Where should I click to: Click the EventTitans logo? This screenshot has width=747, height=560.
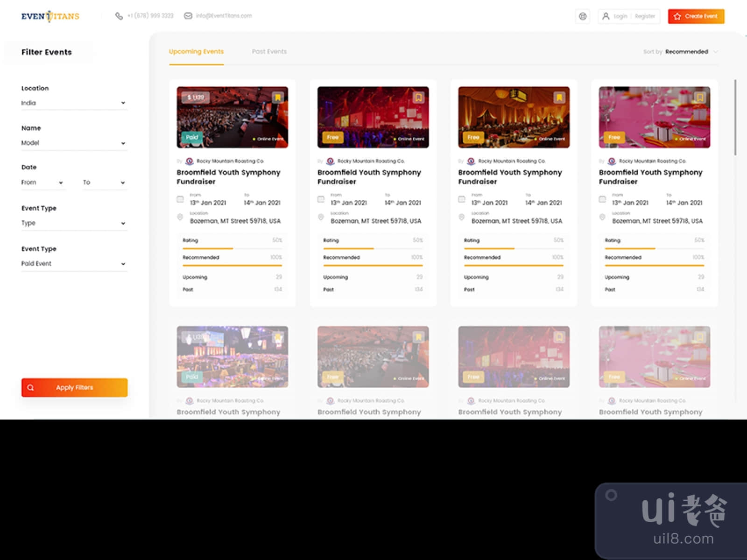coord(50,16)
